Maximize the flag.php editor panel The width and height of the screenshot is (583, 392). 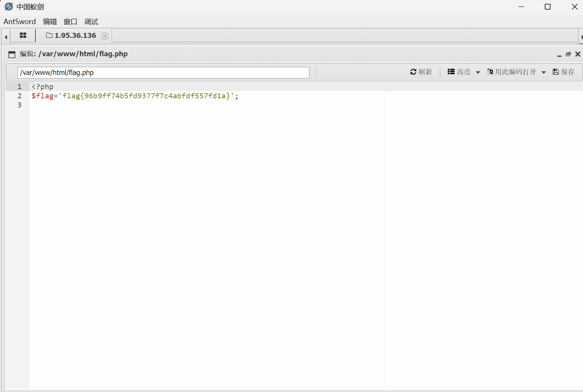pos(568,54)
